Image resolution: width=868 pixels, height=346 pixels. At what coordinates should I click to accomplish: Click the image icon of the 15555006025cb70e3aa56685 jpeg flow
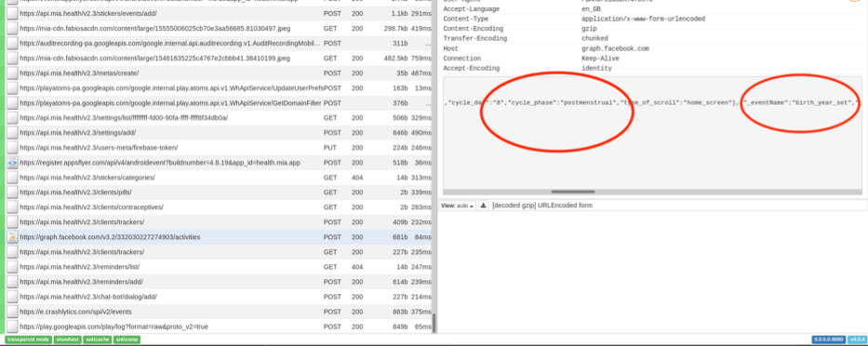(x=12, y=28)
